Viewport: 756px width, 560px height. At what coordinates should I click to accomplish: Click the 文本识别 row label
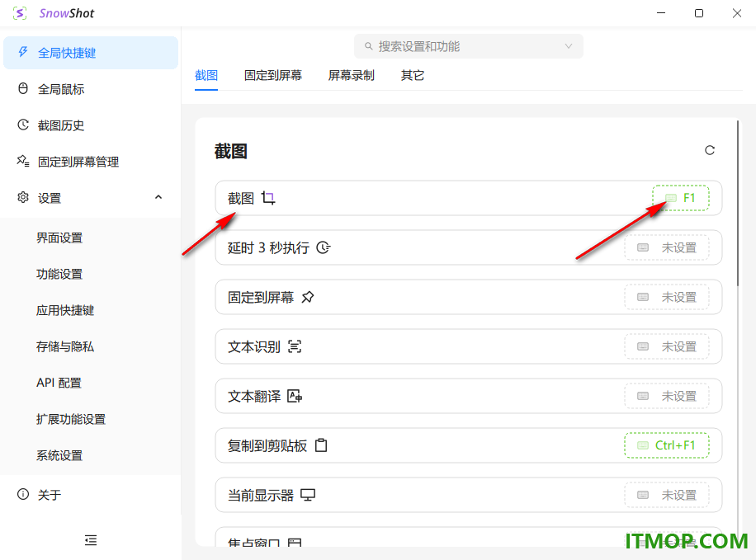(254, 346)
